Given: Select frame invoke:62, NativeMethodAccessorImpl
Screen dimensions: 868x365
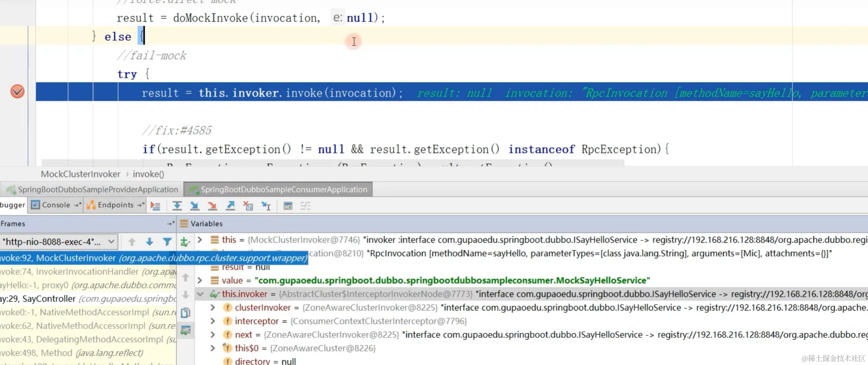Looking at the screenshot, I should [x=88, y=326].
